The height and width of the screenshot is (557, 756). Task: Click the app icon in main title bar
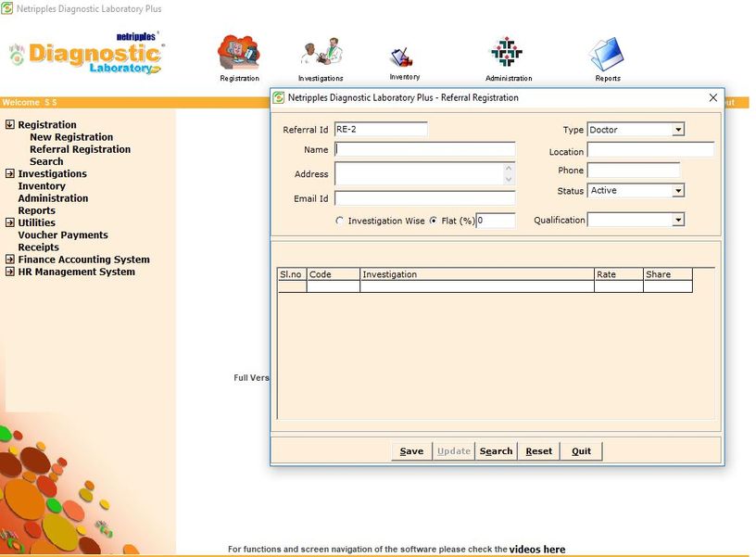7,8
